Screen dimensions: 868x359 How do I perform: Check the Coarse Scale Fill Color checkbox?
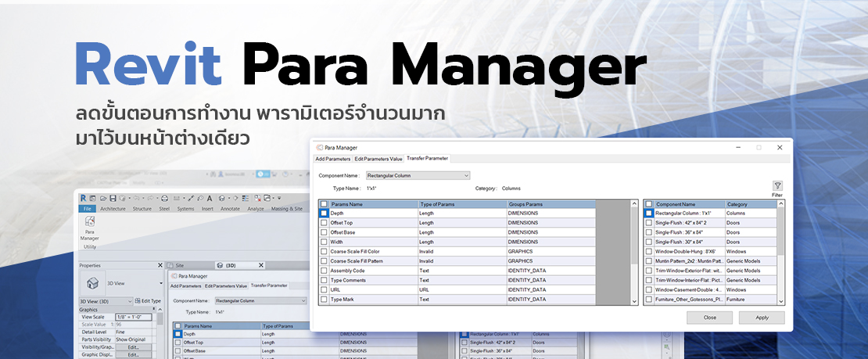tap(324, 252)
